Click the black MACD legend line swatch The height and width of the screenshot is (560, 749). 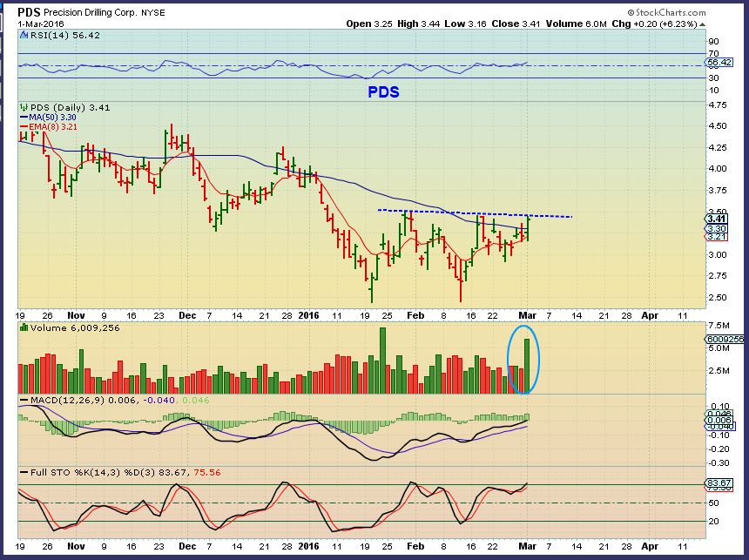24,400
